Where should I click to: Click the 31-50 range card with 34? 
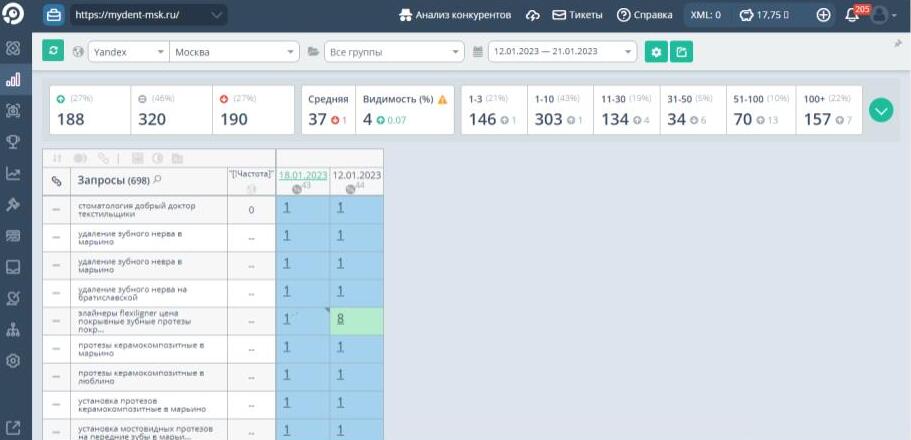[693, 110]
